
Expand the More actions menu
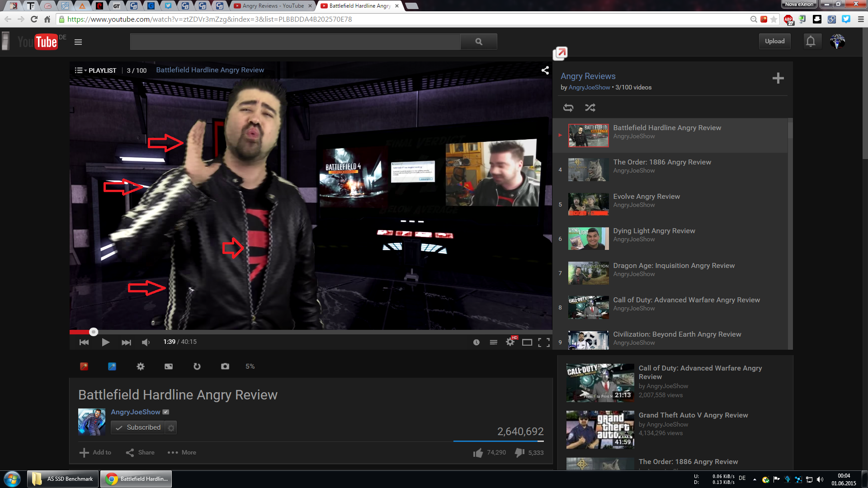[182, 453]
